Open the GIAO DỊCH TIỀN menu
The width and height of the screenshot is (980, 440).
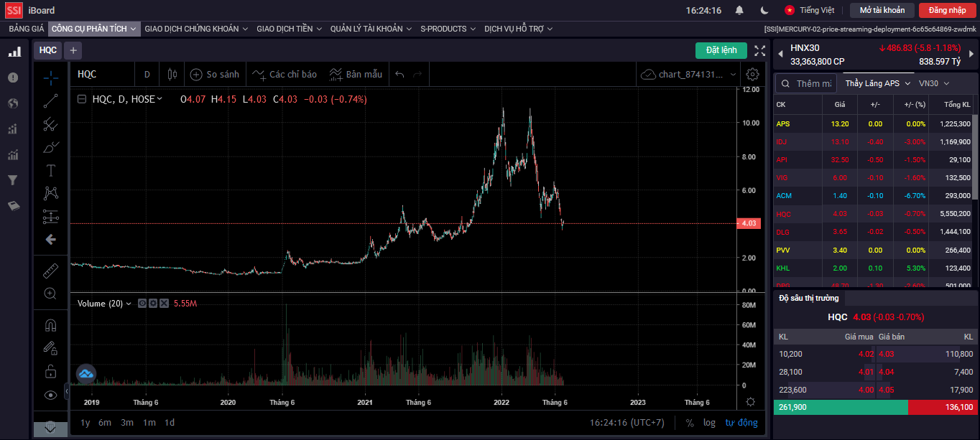290,29
